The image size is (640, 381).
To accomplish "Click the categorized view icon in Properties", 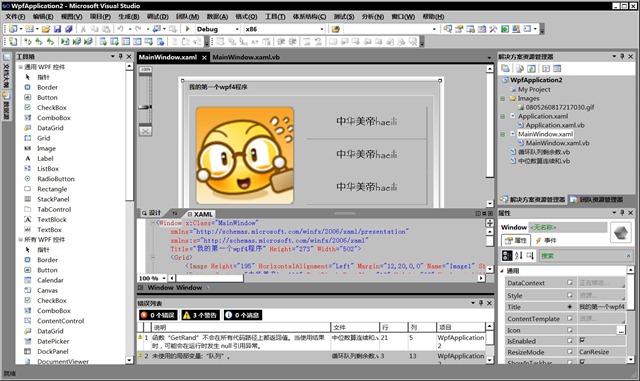I will [x=507, y=256].
